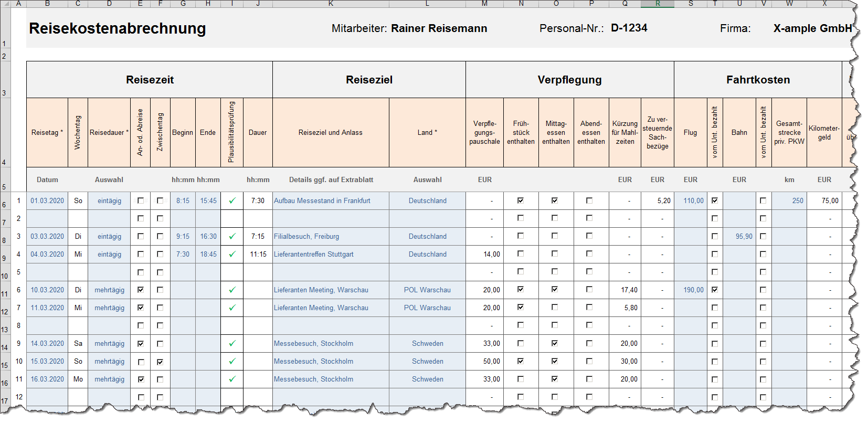Open Land selection showing POL Warschau on 10.03.2020
Viewport: 868px width, 423px height.
(427, 290)
